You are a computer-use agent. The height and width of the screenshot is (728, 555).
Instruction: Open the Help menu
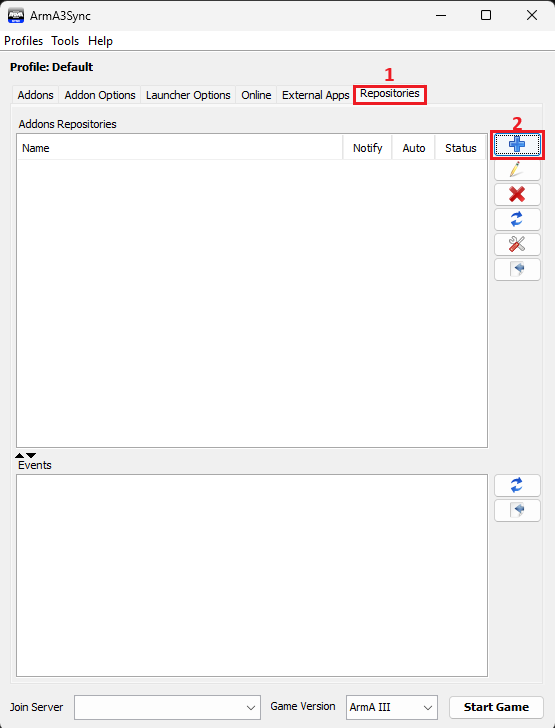click(100, 41)
